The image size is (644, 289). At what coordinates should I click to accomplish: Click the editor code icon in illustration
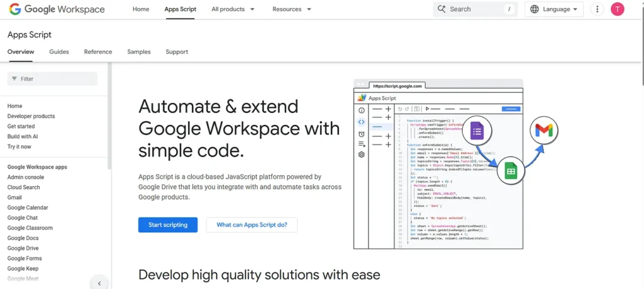(362, 121)
